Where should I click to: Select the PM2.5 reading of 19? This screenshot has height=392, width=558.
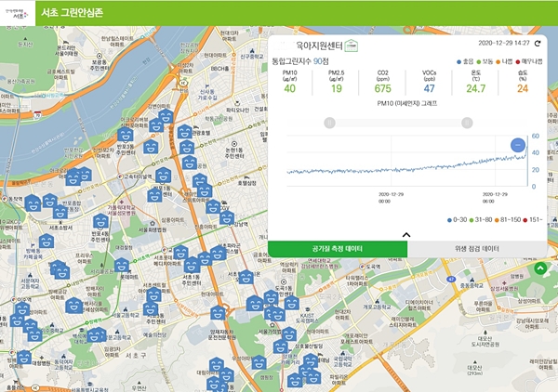[336, 89]
